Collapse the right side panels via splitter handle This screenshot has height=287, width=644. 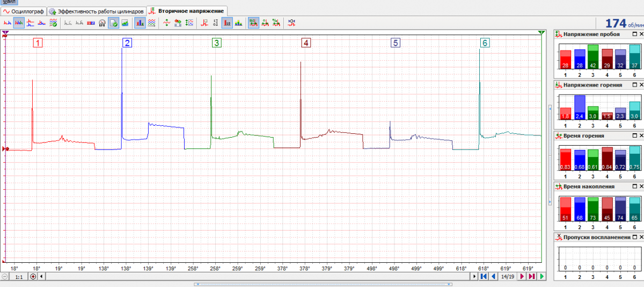pos(550,155)
